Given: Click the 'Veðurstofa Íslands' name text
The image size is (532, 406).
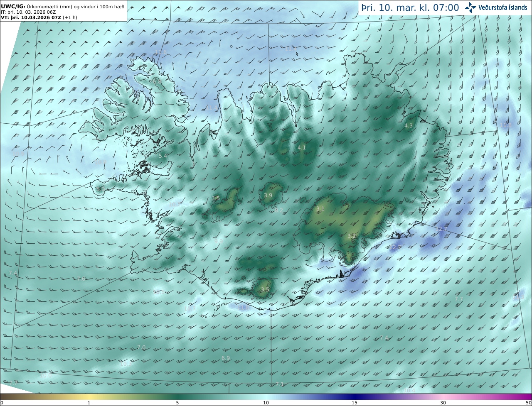Looking at the screenshot, I should pyautogui.click(x=503, y=7).
